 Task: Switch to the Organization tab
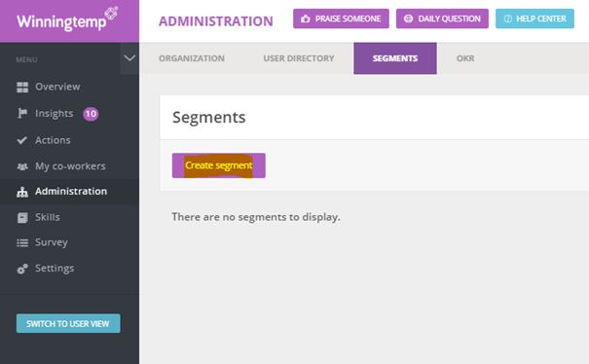(x=192, y=58)
